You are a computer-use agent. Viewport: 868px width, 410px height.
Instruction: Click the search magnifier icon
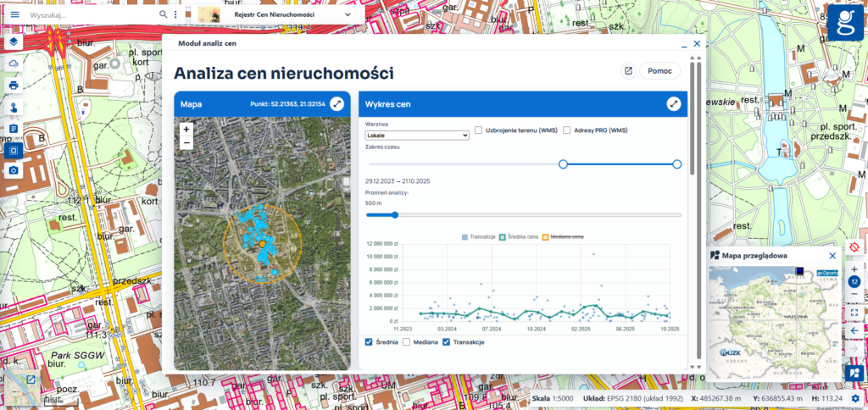(164, 14)
